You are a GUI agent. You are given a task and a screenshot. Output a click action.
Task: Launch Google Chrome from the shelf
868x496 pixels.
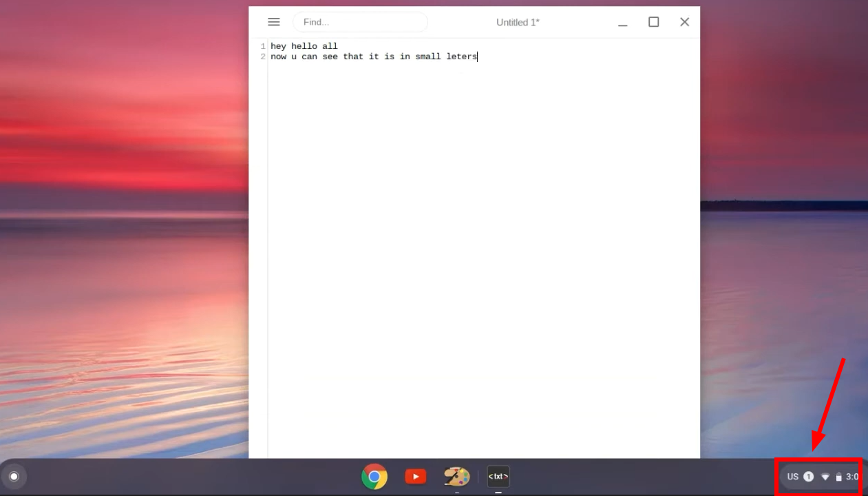(x=374, y=476)
